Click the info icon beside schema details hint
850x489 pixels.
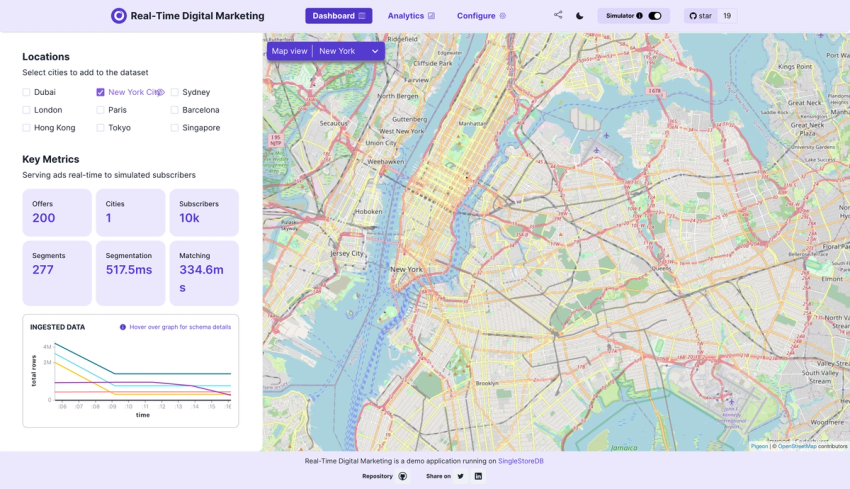click(x=123, y=327)
